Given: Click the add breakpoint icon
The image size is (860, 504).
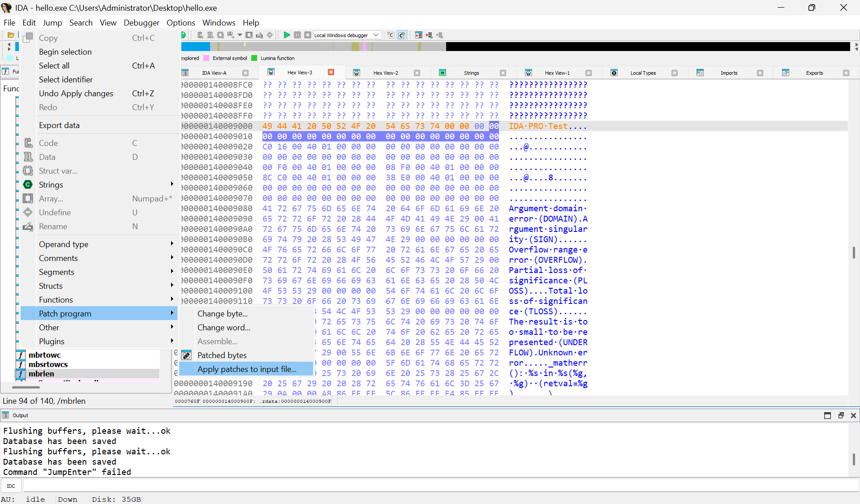Looking at the screenshot, I should point(429,35).
